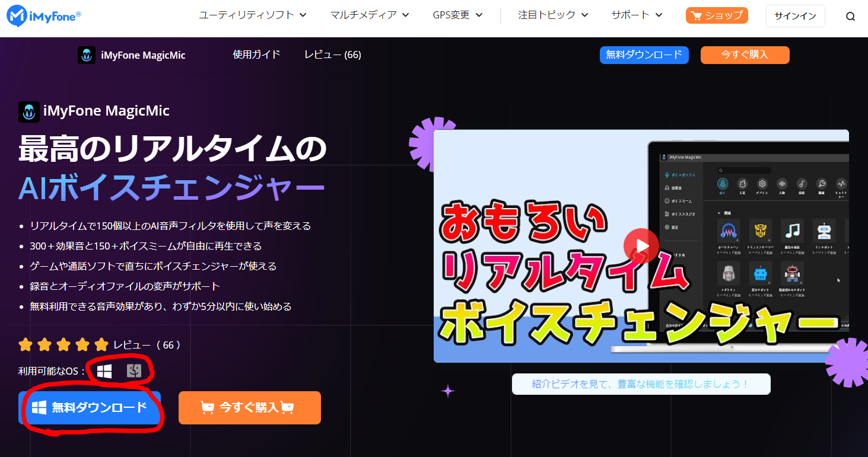Click blue 無料ダウンロード in sub-navigation bar
Screen dimensions: 868x457
click(x=644, y=55)
